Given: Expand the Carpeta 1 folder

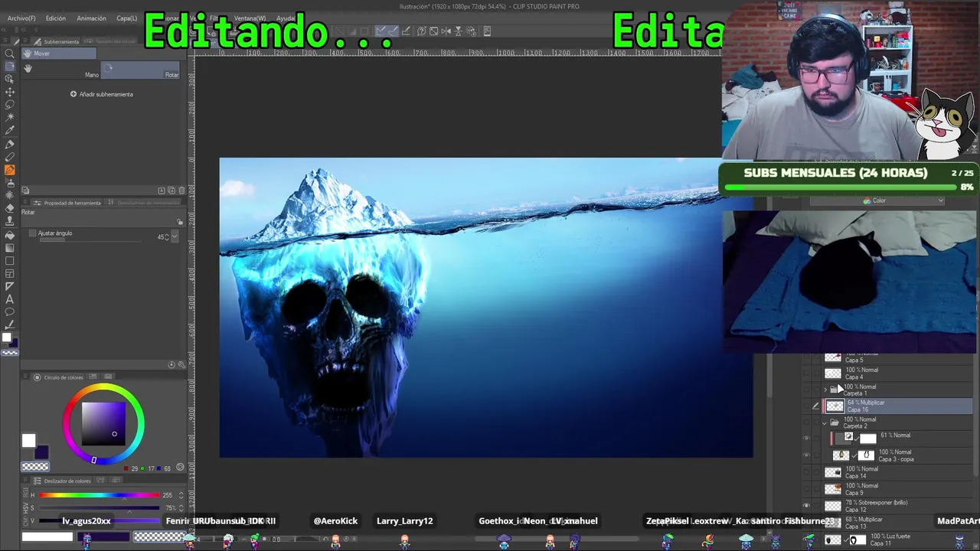Looking at the screenshot, I should pos(825,390).
